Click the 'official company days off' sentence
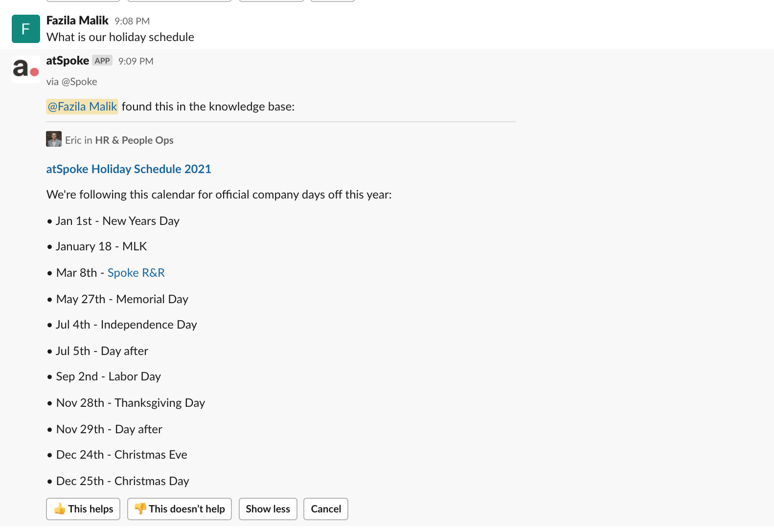 [219, 195]
